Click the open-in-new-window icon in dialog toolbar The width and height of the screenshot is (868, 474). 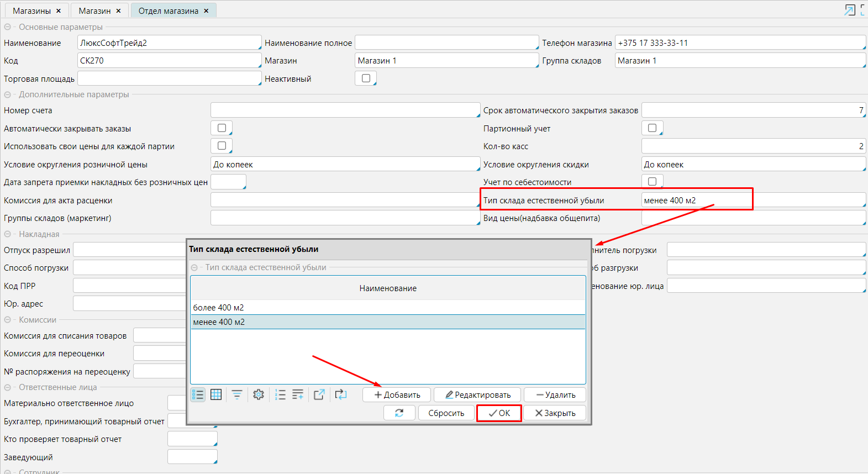(x=319, y=394)
